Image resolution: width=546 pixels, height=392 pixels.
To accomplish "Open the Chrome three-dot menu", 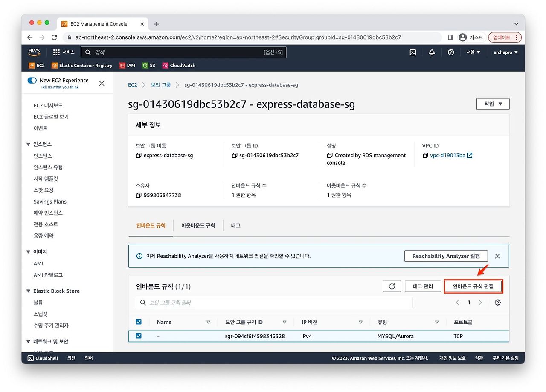I will (x=517, y=37).
